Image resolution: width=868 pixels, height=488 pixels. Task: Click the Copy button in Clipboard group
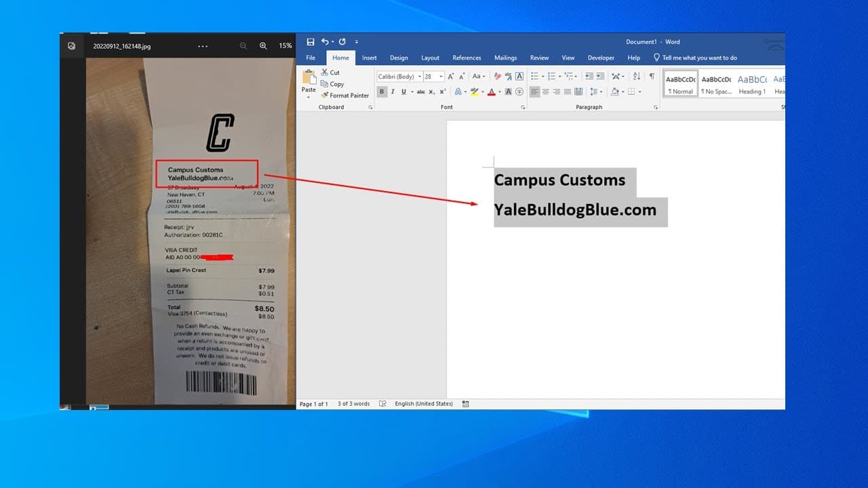(332, 84)
